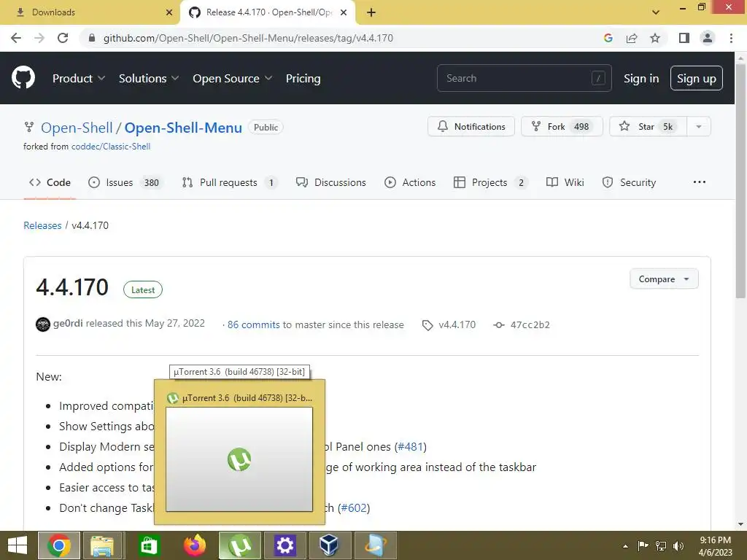Open the Projects tab
The width and height of the screenshot is (747, 560).
491,182
